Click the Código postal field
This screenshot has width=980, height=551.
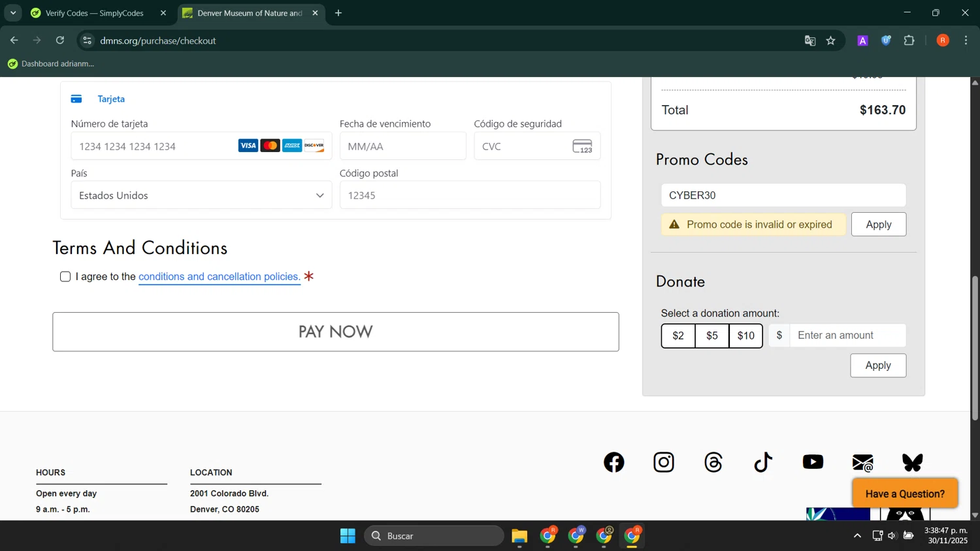coord(470,195)
